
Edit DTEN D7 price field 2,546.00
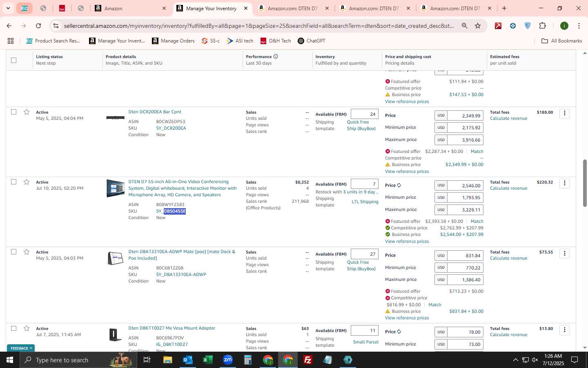pos(465,186)
